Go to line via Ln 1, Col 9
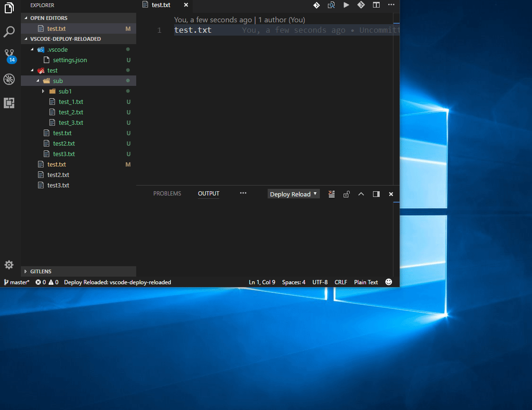 [262, 282]
